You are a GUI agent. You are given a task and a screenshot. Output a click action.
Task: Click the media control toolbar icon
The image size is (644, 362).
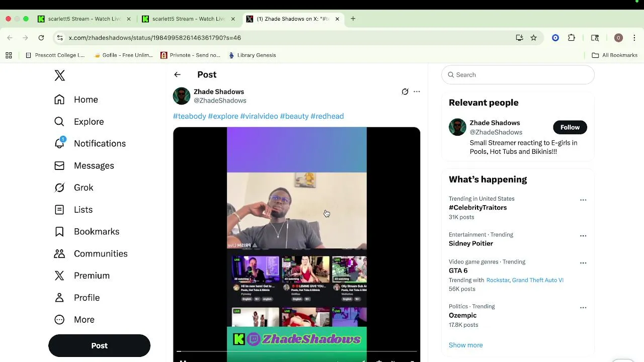pyautogui.click(x=595, y=38)
